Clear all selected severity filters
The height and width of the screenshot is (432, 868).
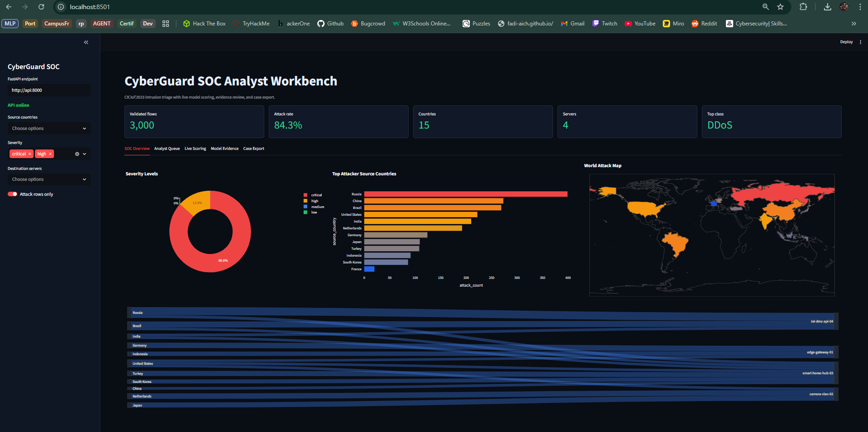[x=77, y=154]
